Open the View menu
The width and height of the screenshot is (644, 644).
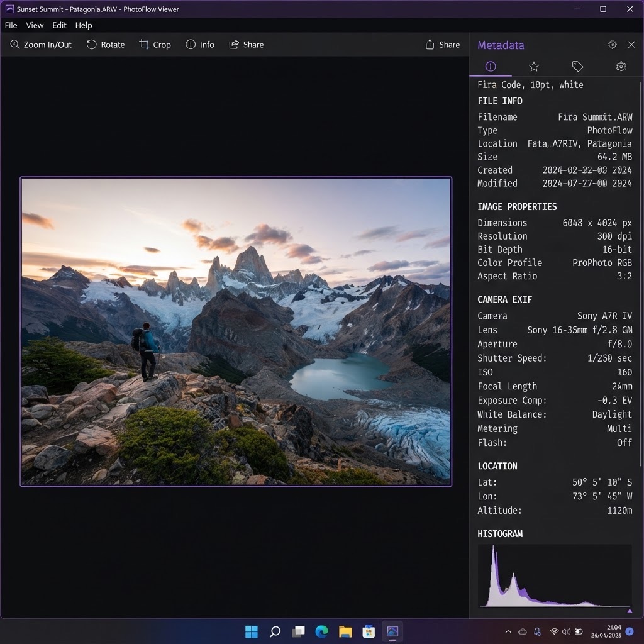[35, 25]
